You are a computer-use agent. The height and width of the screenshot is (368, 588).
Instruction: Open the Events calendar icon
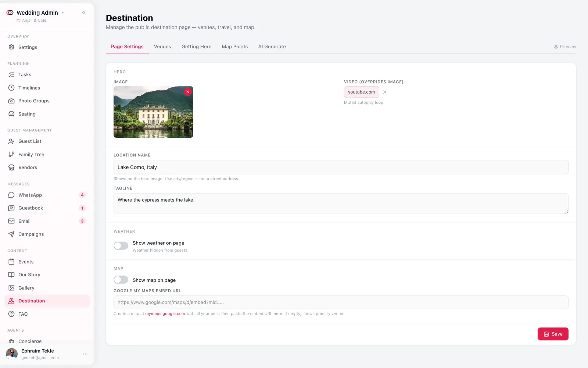pyautogui.click(x=11, y=262)
